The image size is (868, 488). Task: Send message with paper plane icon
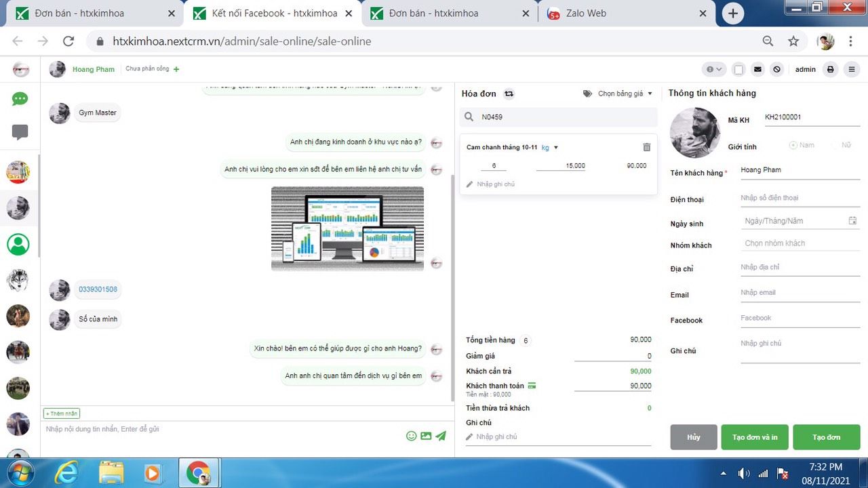441,436
